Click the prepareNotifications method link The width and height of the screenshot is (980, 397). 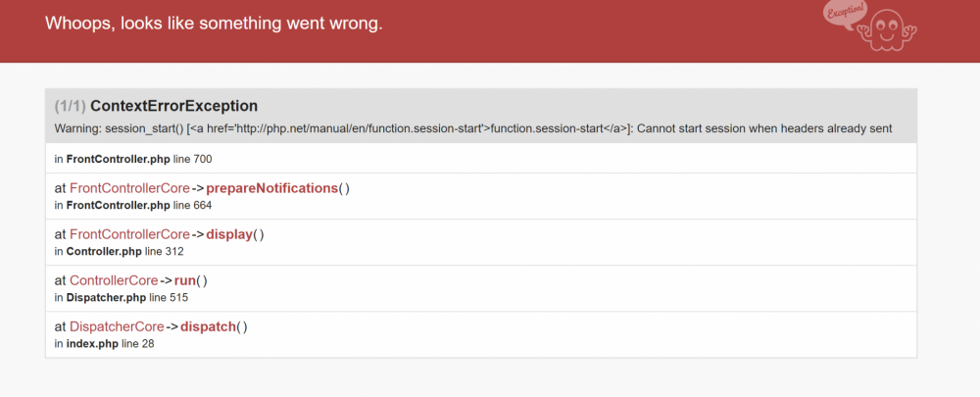(x=271, y=188)
